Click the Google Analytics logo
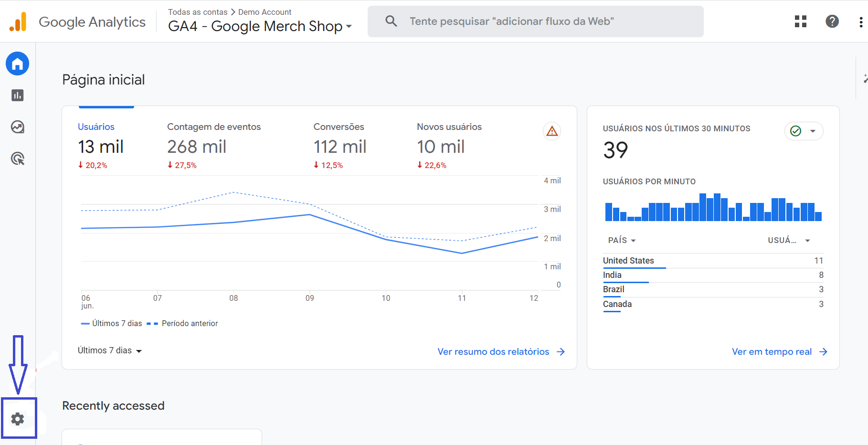Image resolution: width=868 pixels, height=445 pixels. pos(18,21)
